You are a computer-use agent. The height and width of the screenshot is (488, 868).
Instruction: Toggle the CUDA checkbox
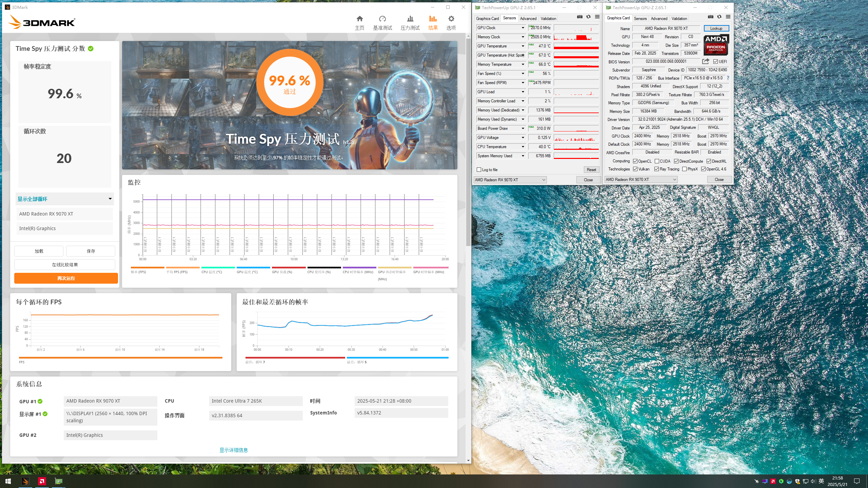tap(657, 161)
